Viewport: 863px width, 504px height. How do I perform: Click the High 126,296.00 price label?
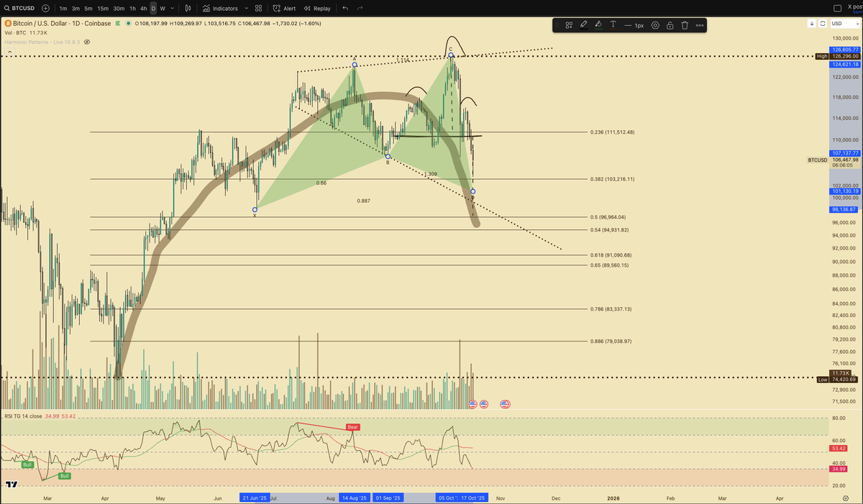tap(839, 56)
